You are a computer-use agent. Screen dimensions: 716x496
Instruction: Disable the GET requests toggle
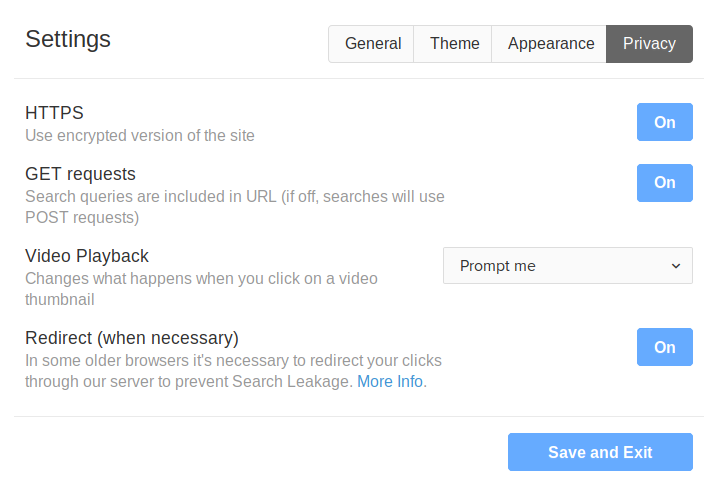(x=664, y=182)
